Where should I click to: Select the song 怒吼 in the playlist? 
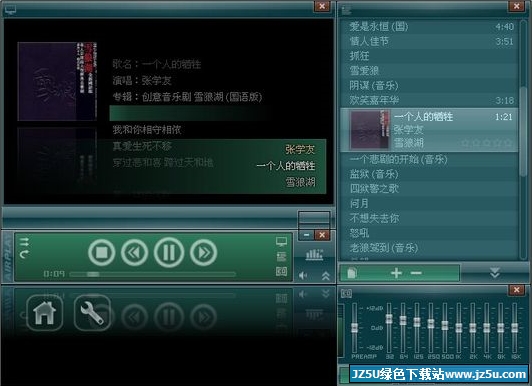coord(428,233)
